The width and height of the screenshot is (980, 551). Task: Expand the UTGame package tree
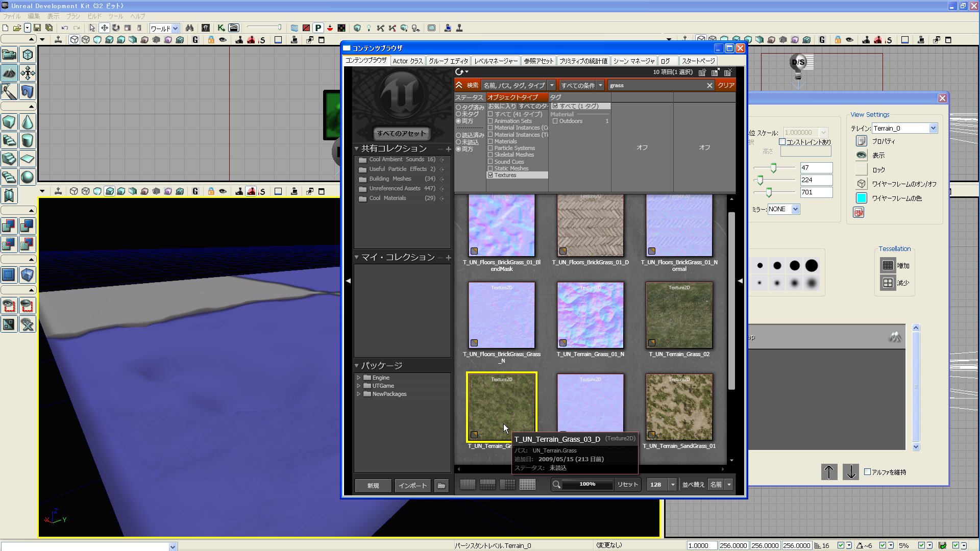[358, 386]
